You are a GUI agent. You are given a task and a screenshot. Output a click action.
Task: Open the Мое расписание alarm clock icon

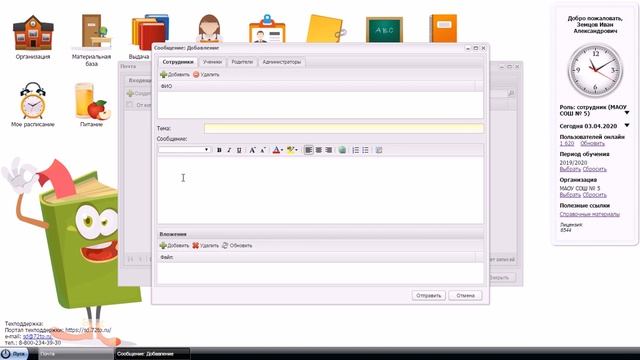point(33,105)
